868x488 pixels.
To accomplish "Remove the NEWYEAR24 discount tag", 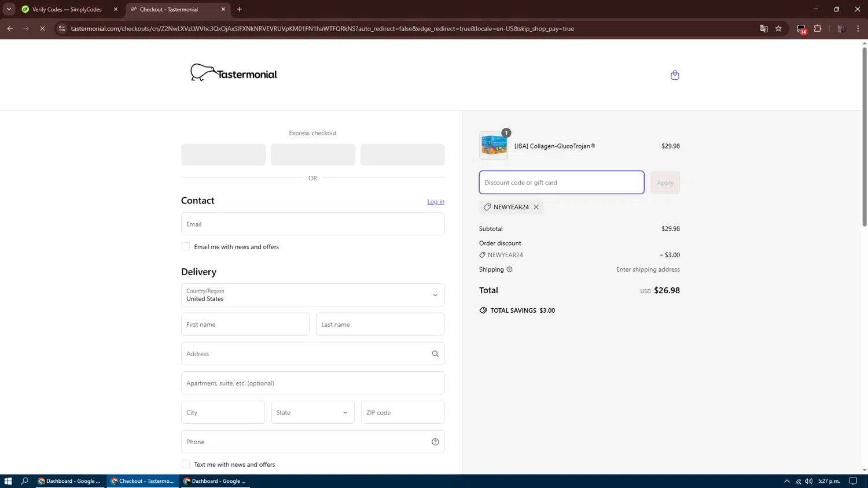I will pyautogui.click(x=536, y=207).
